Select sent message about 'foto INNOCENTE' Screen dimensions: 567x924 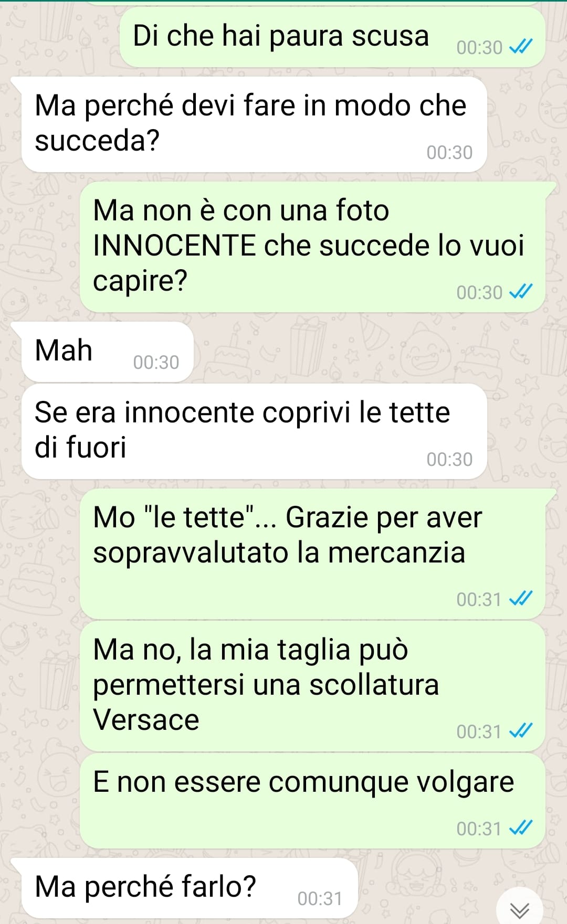pyautogui.click(x=312, y=247)
